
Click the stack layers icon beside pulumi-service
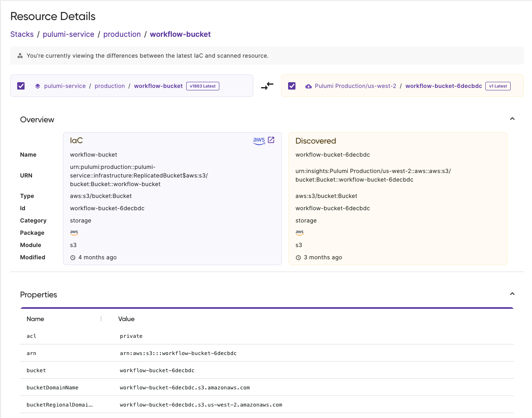(x=38, y=86)
